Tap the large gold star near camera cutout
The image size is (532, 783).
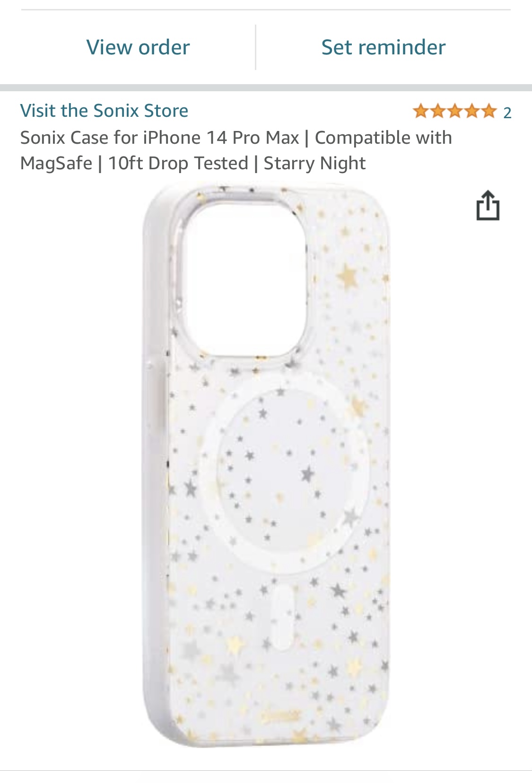pos(347,275)
